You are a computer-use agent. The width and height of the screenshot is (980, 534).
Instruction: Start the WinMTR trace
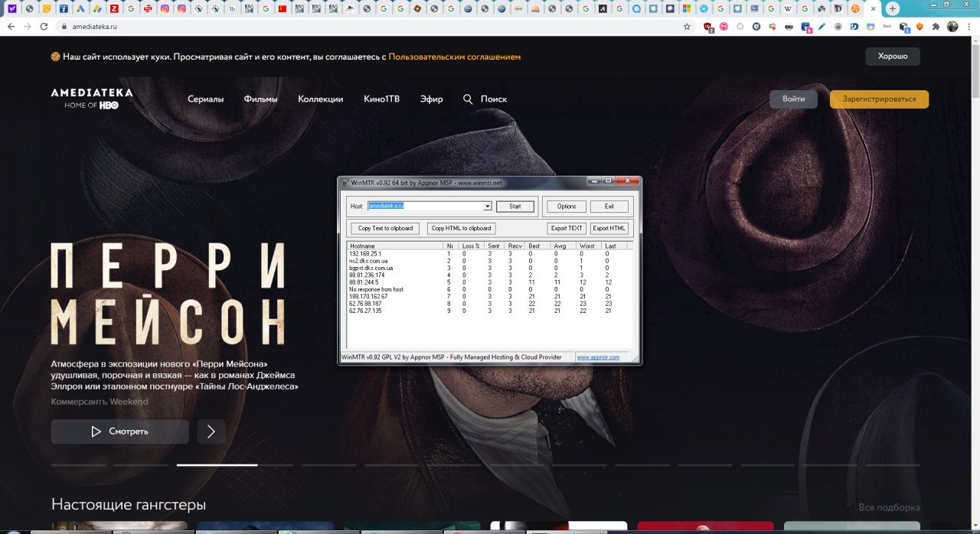tap(515, 207)
